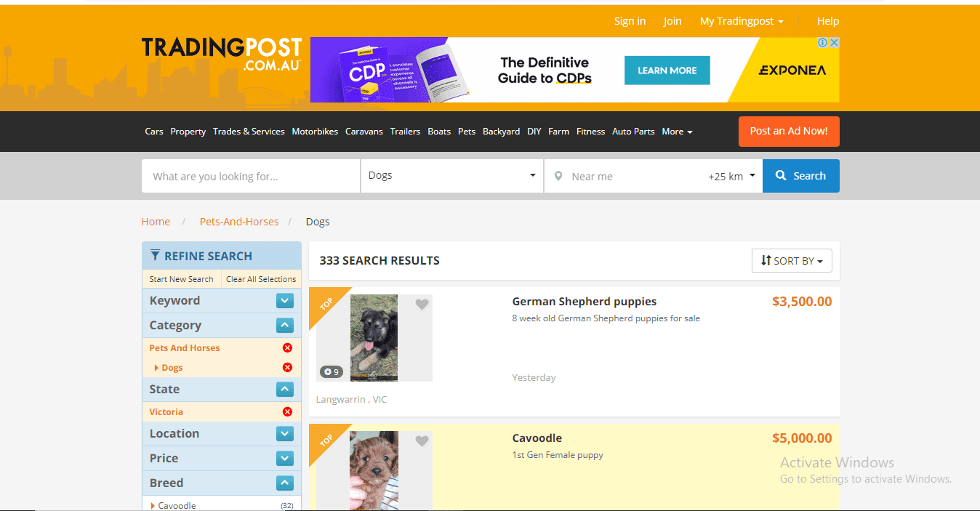Click the Post an Ad Now button

tap(789, 132)
